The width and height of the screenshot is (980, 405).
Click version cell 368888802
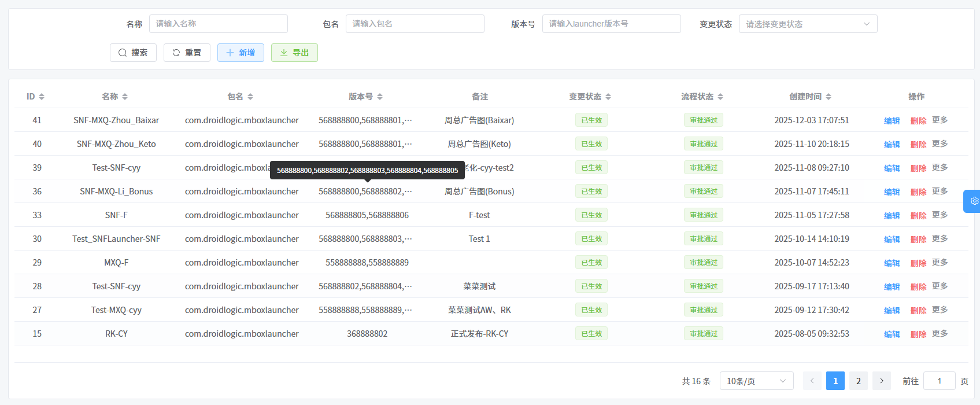click(x=367, y=334)
